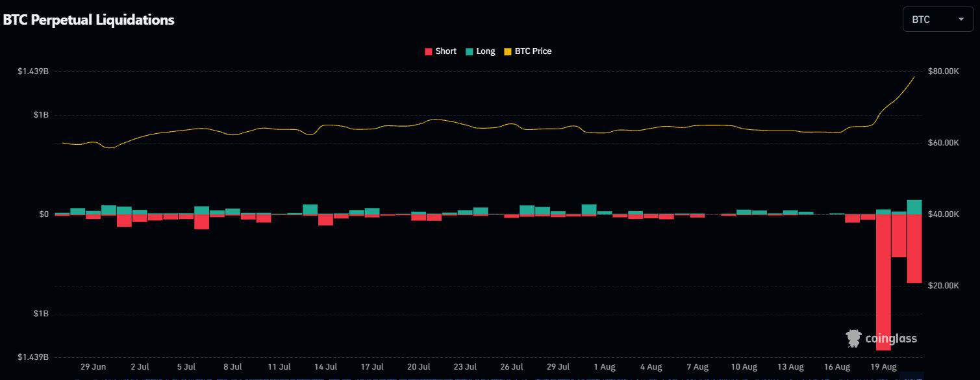Click the BTC Perpetual Liquidations title
The width and height of the screenshot is (980, 380).
click(x=88, y=20)
